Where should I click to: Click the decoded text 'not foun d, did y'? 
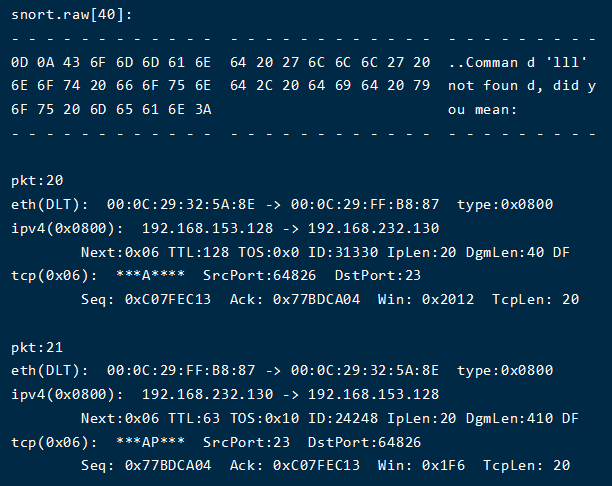point(522,86)
